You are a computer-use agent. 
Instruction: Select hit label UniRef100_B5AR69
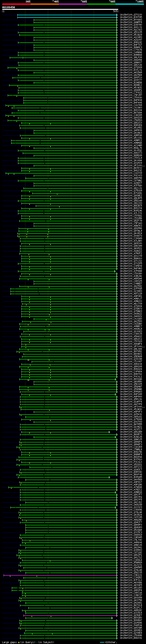[x=131, y=562]
